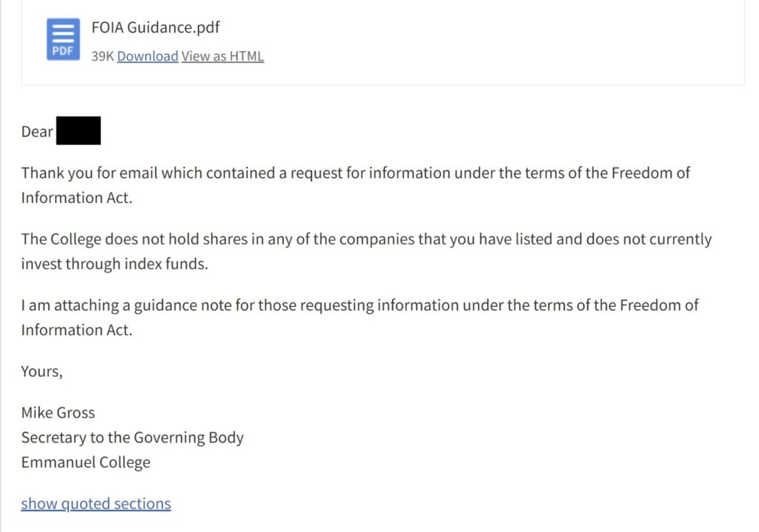
Task: Click the blacked-out recipient name
Action: (x=79, y=131)
